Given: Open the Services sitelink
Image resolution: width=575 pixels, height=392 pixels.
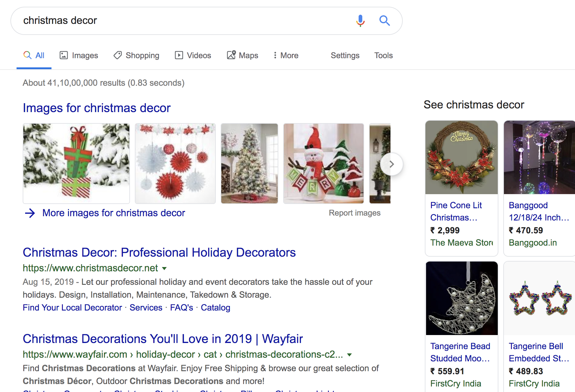Looking at the screenshot, I should tap(146, 307).
